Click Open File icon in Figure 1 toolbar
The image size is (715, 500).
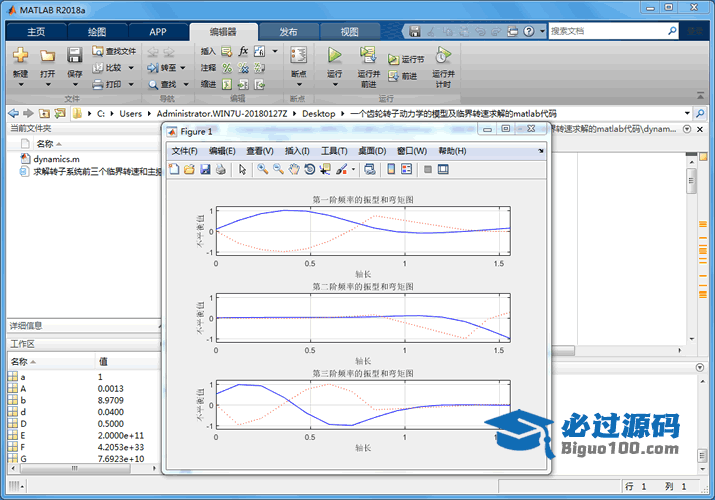tap(189, 170)
